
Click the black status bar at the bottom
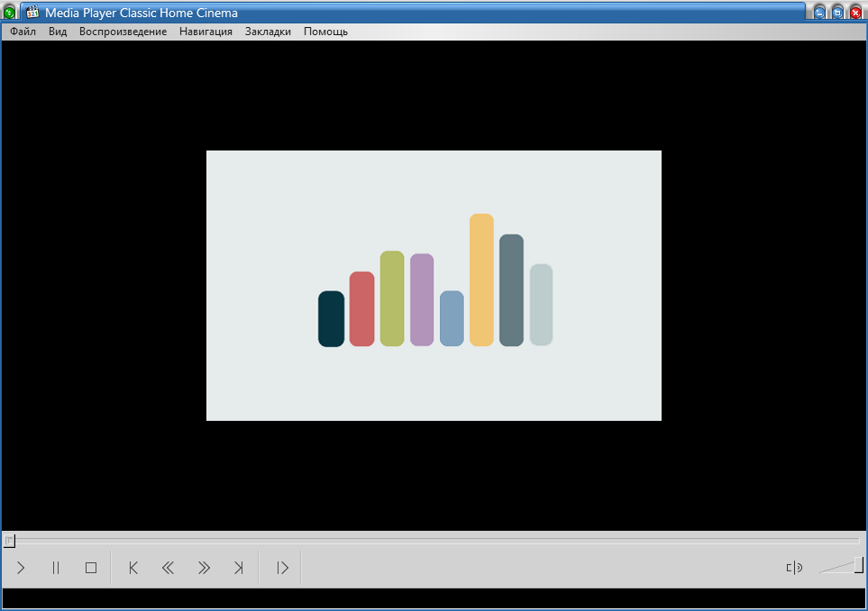tap(434, 598)
